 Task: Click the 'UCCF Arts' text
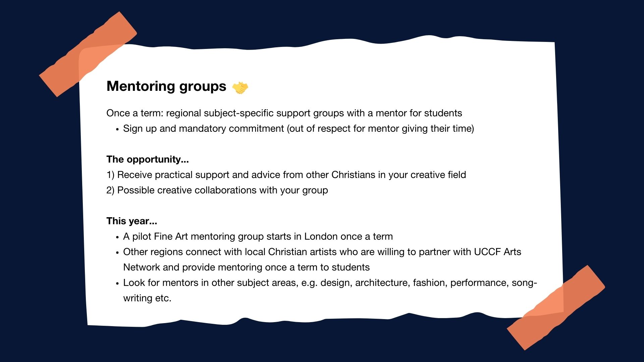point(497,252)
